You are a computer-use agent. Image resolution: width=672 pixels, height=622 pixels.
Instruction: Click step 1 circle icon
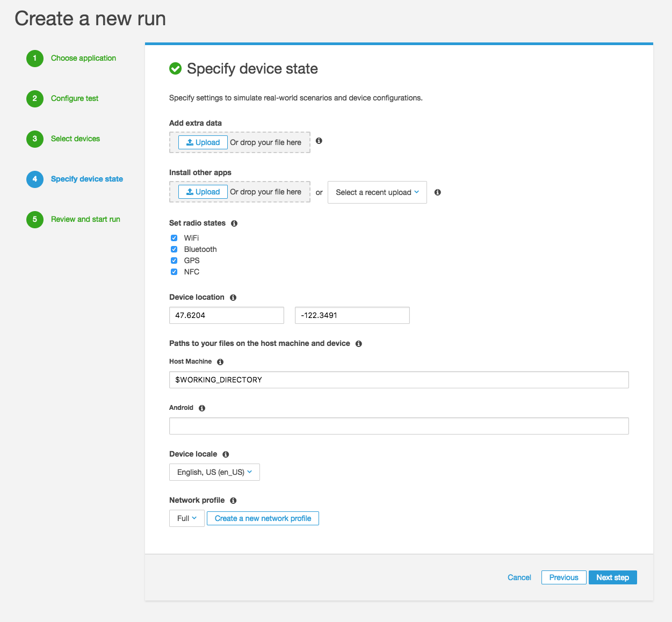(35, 58)
